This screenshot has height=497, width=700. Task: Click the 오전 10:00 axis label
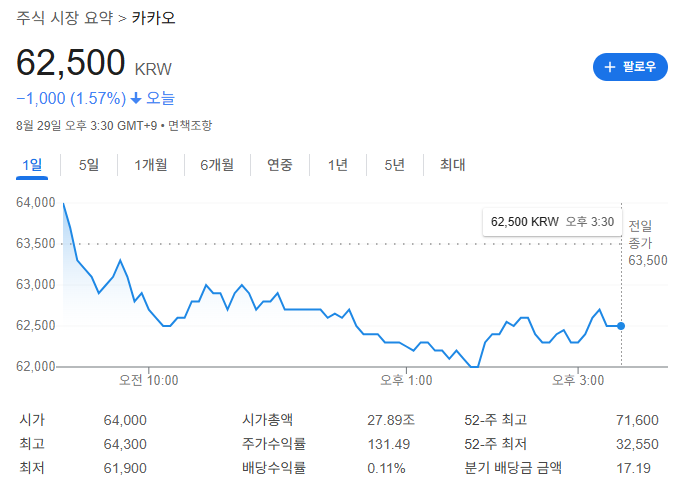149,380
